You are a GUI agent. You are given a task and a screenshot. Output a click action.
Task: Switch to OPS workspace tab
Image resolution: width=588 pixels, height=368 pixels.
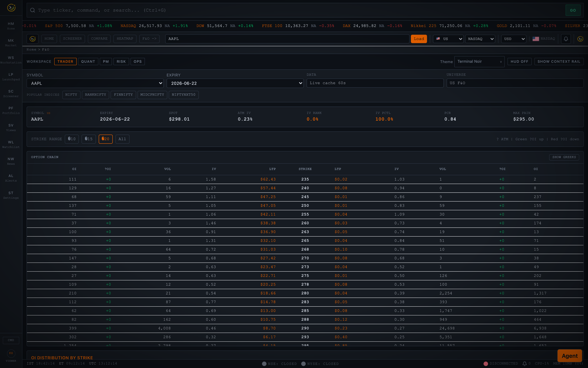[138, 62]
